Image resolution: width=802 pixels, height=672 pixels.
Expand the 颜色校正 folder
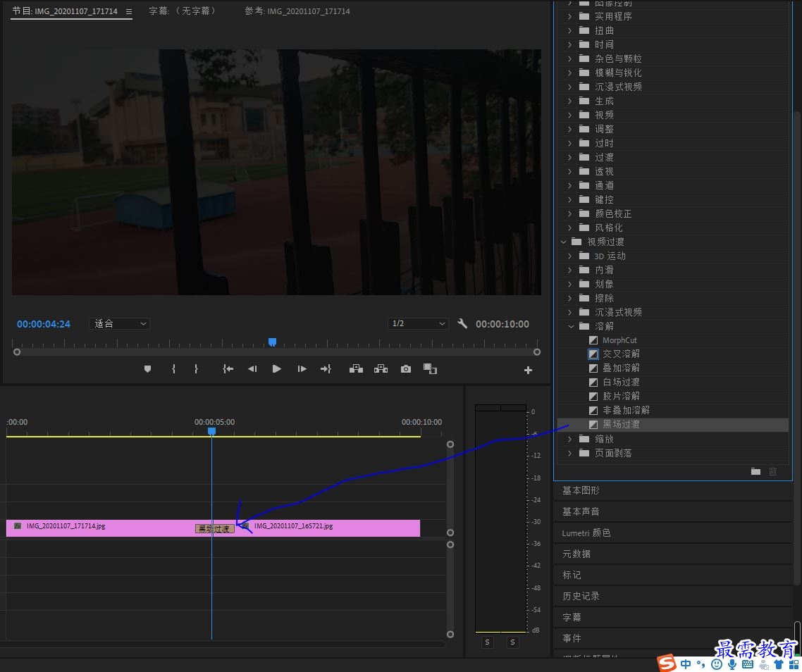pyautogui.click(x=570, y=213)
